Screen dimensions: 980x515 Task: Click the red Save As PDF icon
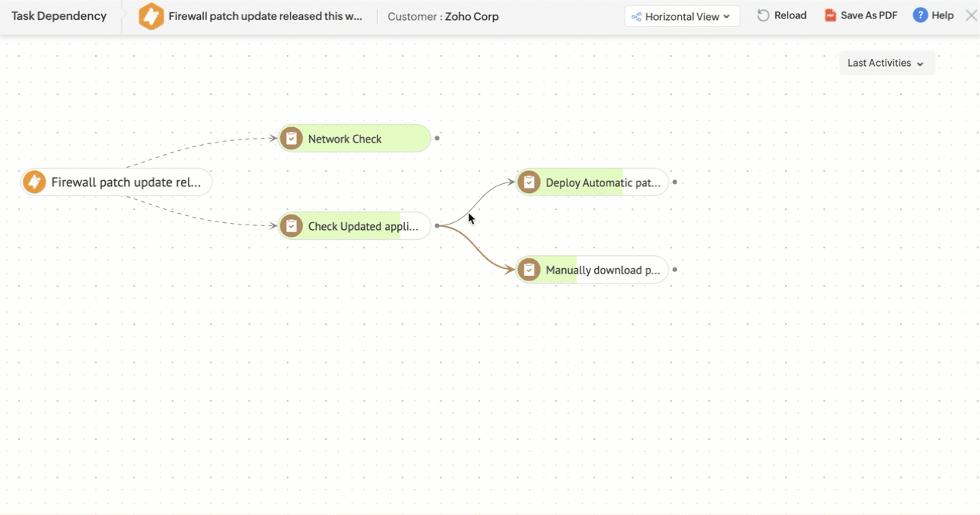(830, 15)
